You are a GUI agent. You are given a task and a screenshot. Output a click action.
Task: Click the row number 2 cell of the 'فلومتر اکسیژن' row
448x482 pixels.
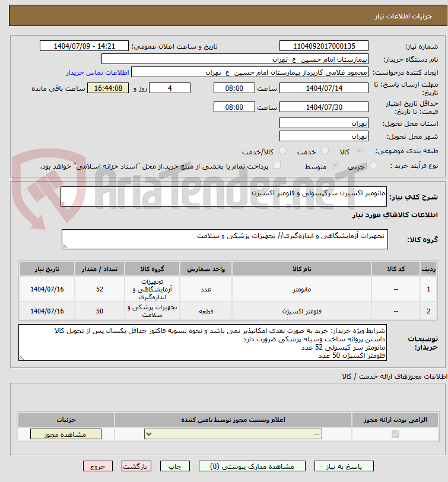coord(428,311)
